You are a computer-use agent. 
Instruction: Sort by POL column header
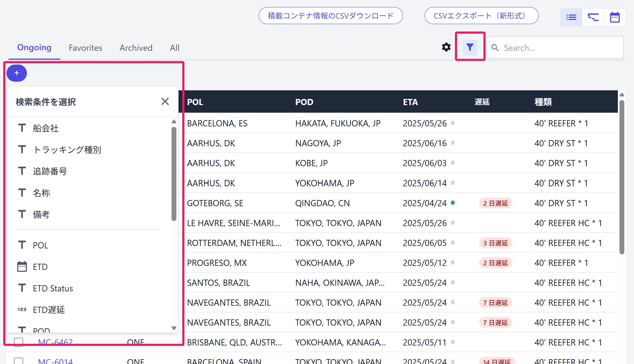(195, 102)
